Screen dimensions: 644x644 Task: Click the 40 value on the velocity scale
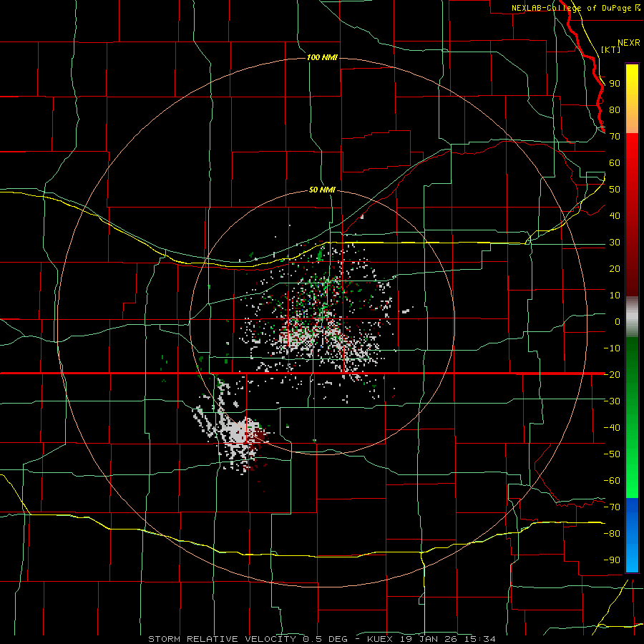coord(615,216)
